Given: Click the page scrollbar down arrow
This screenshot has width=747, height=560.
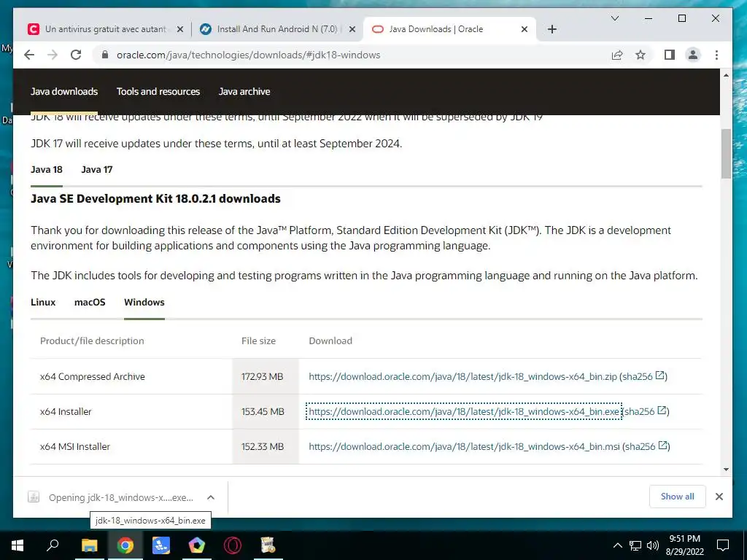Looking at the screenshot, I should pos(726,470).
